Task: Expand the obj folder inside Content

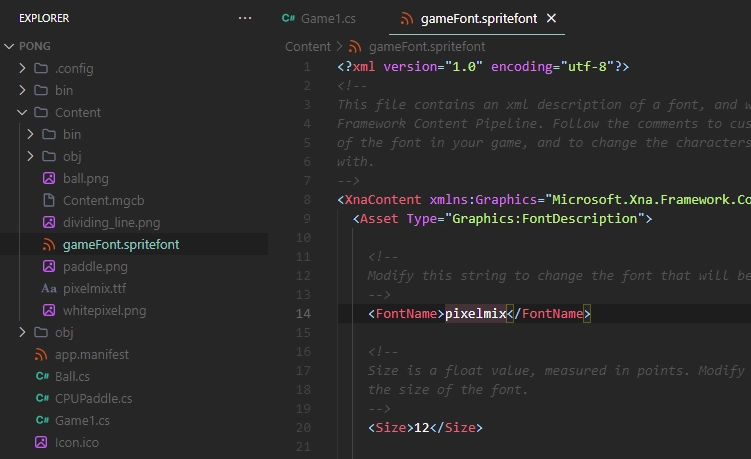Action: click(30, 156)
